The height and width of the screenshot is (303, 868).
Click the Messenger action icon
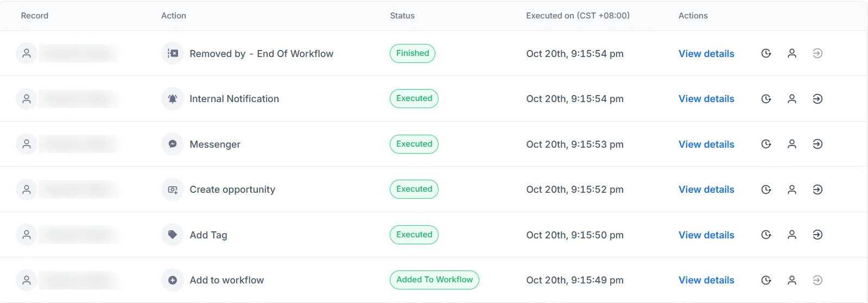173,144
